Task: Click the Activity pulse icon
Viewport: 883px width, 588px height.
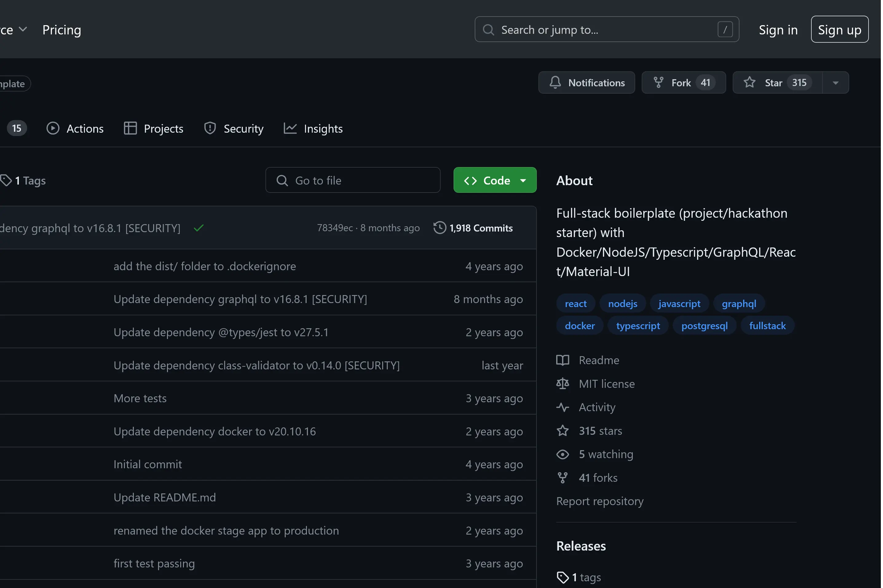Action: pyautogui.click(x=562, y=407)
